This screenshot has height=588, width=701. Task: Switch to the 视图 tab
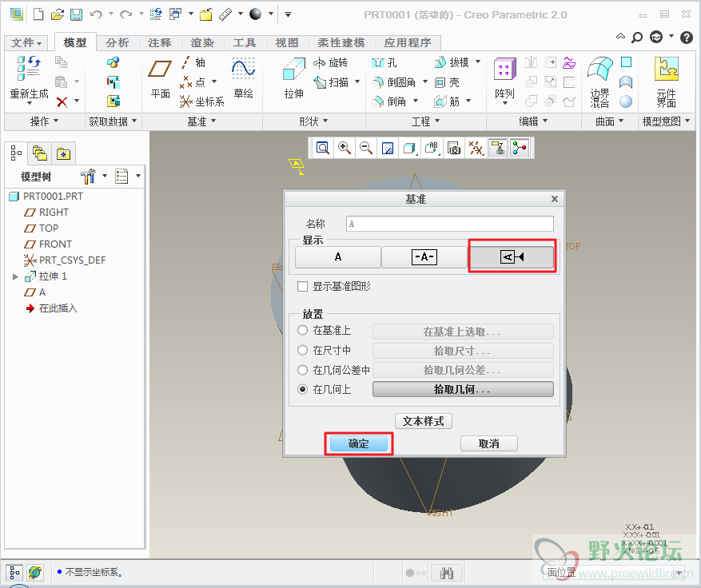pyautogui.click(x=287, y=43)
